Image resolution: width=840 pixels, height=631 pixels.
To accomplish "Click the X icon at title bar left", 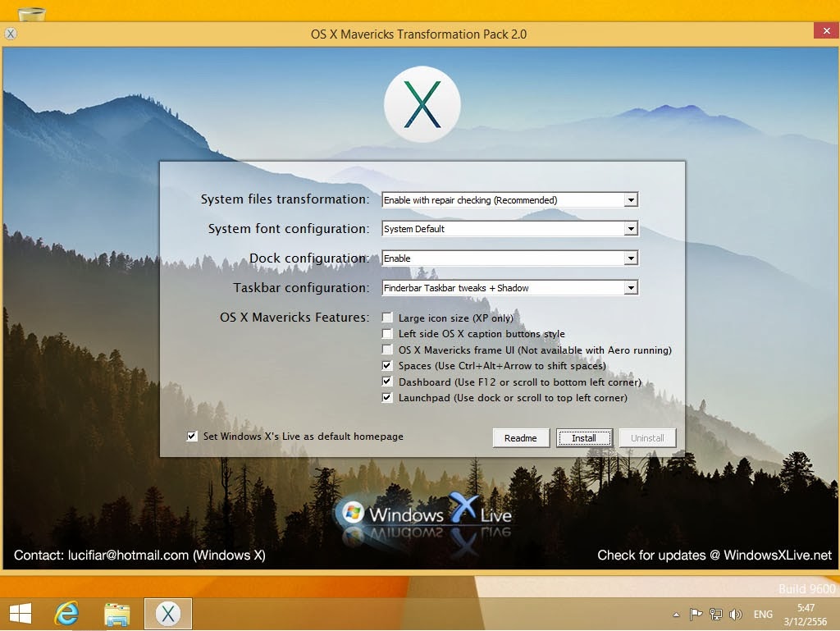I will [x=11, y=34].
